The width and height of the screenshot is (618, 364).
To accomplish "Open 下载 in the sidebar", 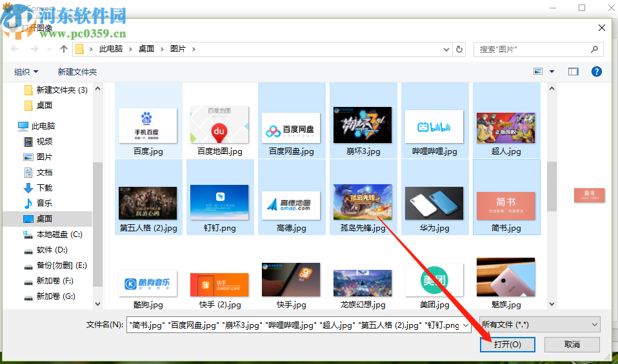I will (x=38, y=187).
